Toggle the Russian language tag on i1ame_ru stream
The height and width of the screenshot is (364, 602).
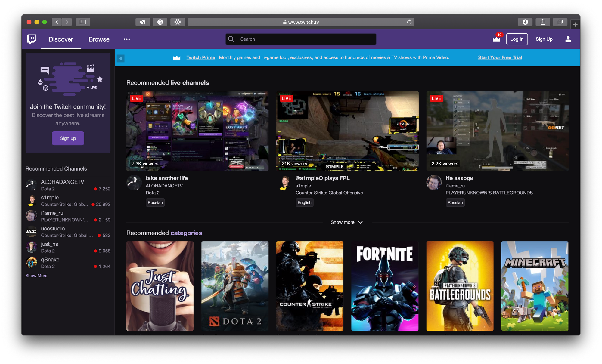pos(455,202)
